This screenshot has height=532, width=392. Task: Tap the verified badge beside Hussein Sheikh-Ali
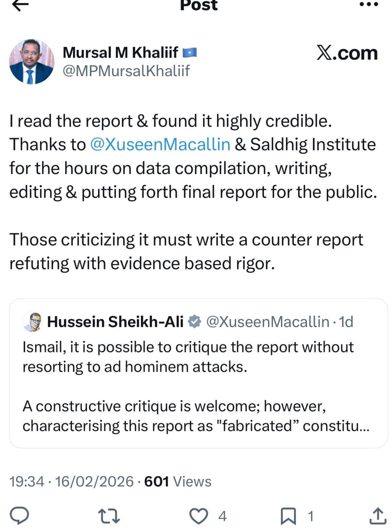pyautogui.click(x=194, y=322)
